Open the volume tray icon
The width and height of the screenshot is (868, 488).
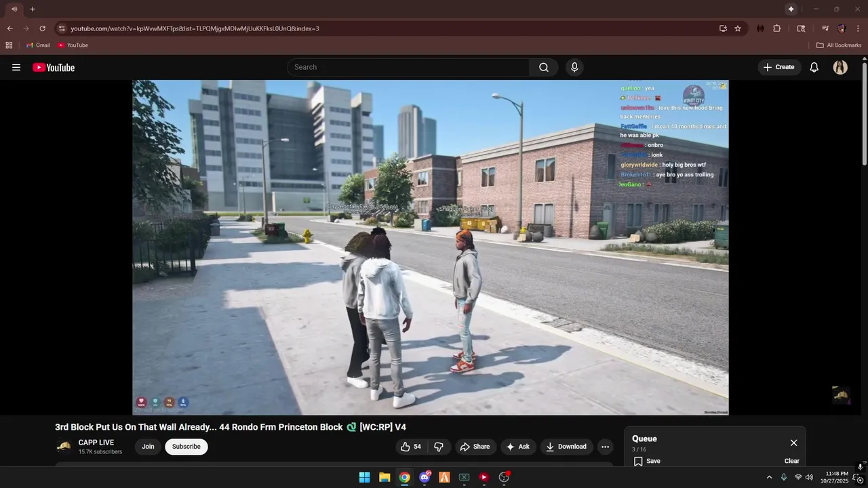click(809, 477)
